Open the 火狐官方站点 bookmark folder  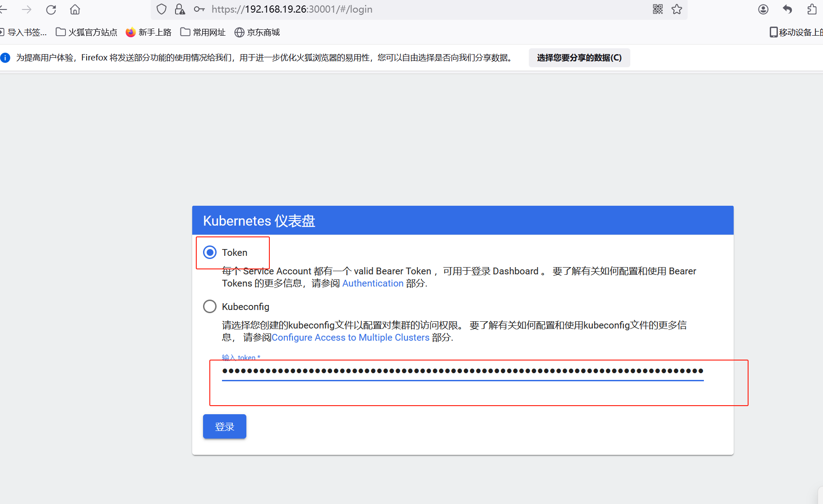click(86, 32)
